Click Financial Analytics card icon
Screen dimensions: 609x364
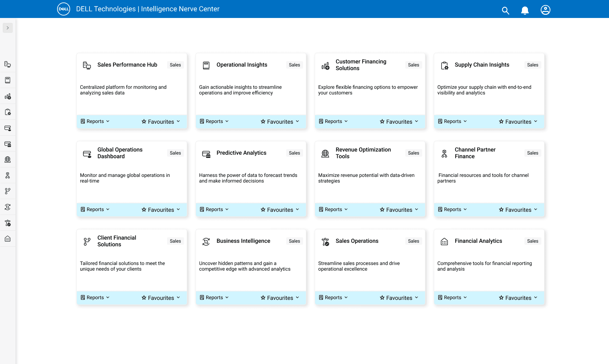444,242
